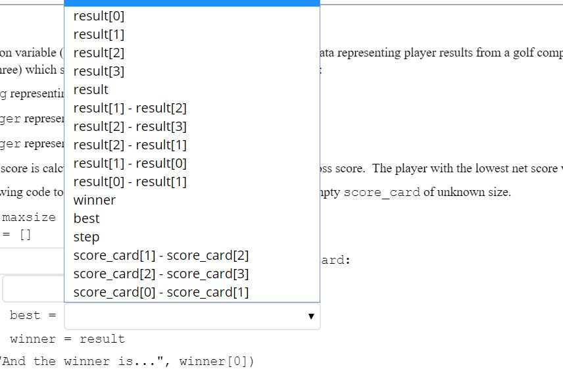This screenshot has width=563, height=392.
Task: Select 'score_card[2] - score_card[3]' option
Action: point(192,274)
